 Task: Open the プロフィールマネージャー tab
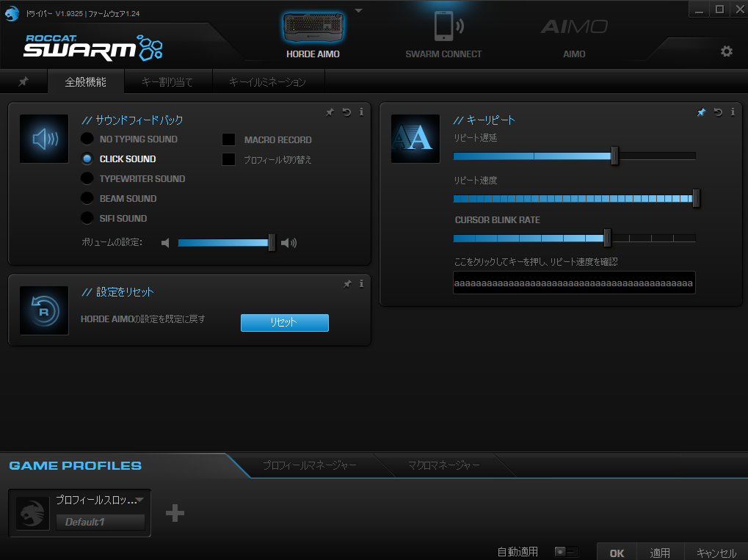[310, 465]
